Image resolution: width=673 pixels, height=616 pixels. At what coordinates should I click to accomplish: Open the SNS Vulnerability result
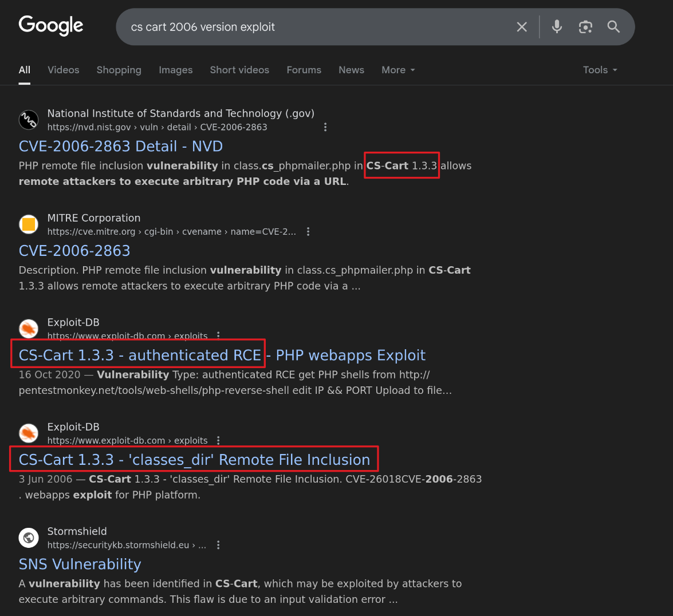(x=80, y=564)
